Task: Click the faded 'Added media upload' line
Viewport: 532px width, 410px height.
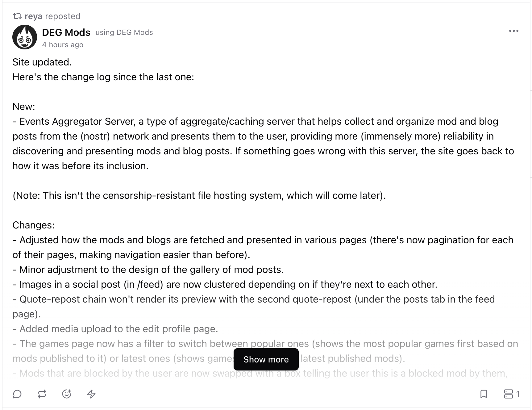Action: click(115, 329)
